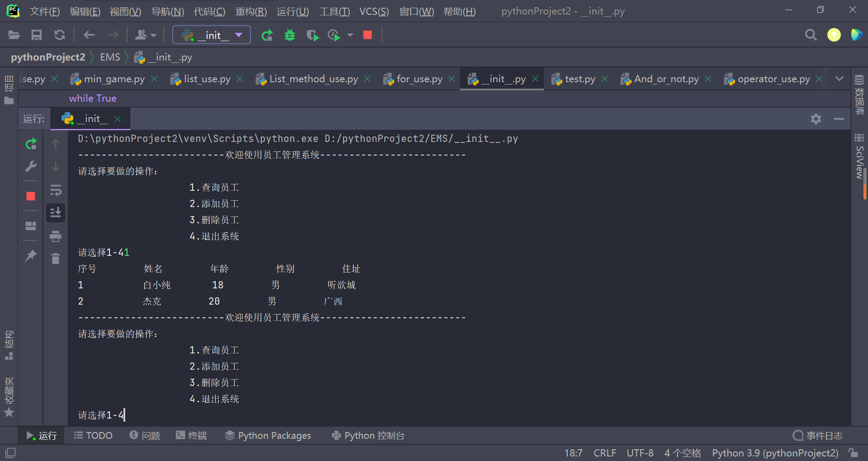The image size is (868, 461).
Task: Switch to operator_use.py editor tab
Action: 774,79
